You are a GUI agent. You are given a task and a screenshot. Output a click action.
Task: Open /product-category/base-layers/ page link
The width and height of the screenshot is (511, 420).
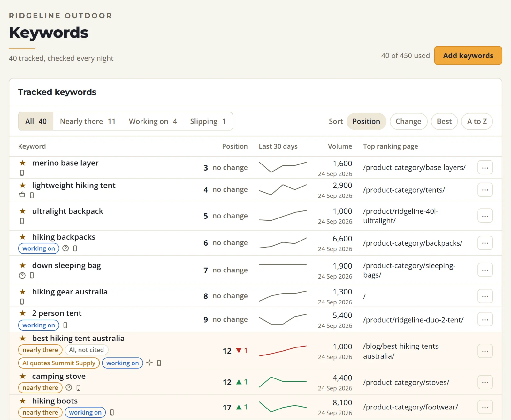[414, 168]
